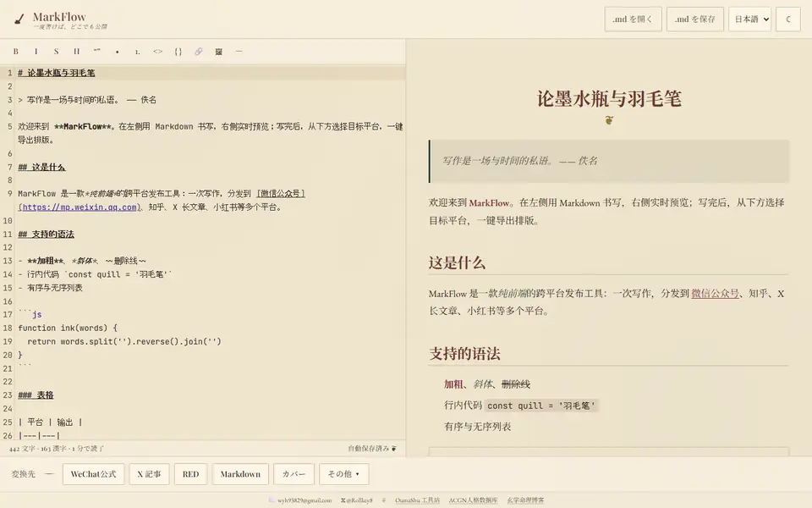Click the preview heading '支持的语法'
This screenshot has height=508, width=812.
tap(464, 354)
